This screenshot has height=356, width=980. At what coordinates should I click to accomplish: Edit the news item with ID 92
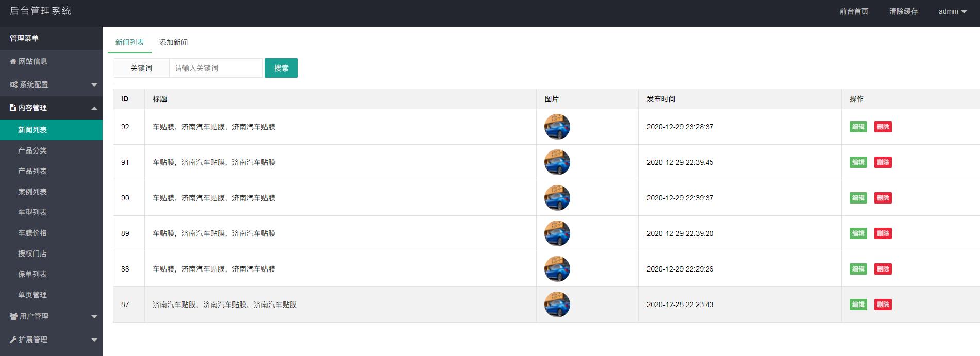(x=858, y=127)
